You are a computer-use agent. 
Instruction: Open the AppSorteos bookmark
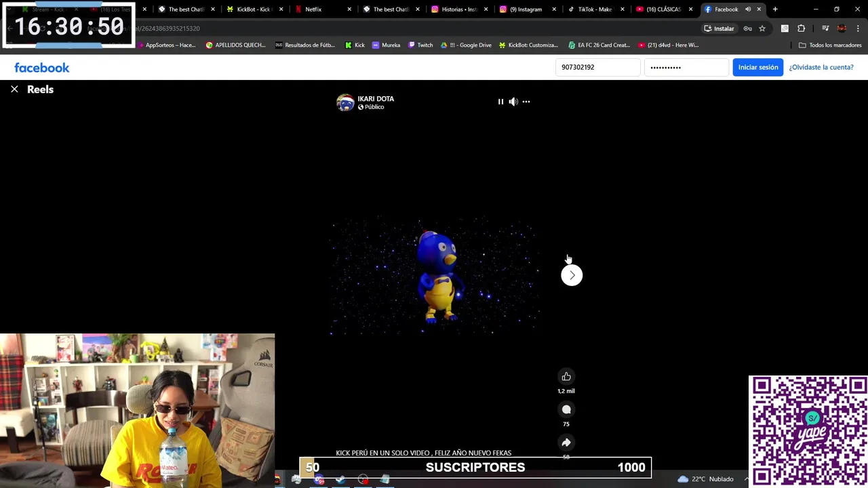tap(167, 45)
